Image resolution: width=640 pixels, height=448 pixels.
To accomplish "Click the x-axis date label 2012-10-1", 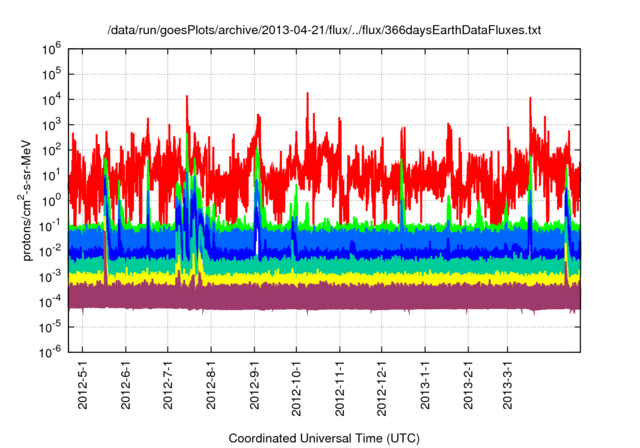I will coord(296,388).
